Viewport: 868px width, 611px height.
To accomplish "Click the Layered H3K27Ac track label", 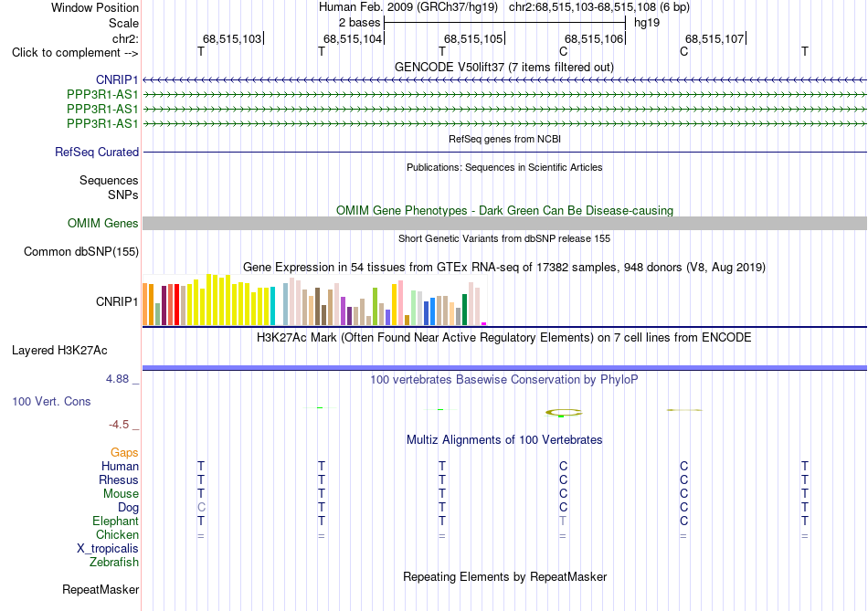I will click(59, 351).
